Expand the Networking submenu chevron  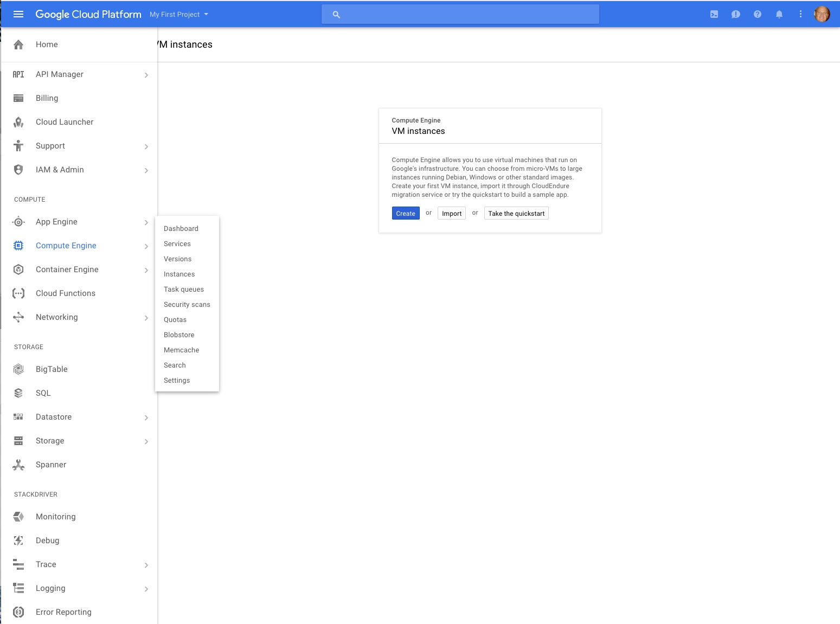click(146, 318)
